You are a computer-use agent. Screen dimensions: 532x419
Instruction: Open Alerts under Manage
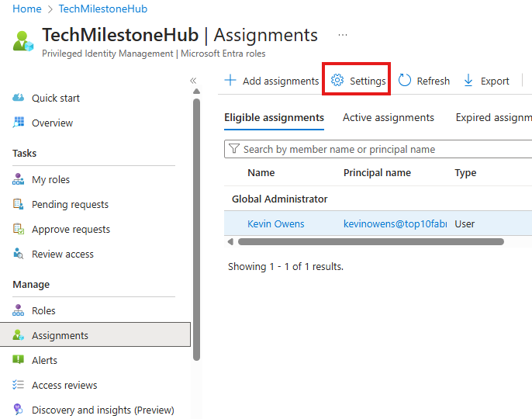tap(44, 360)
